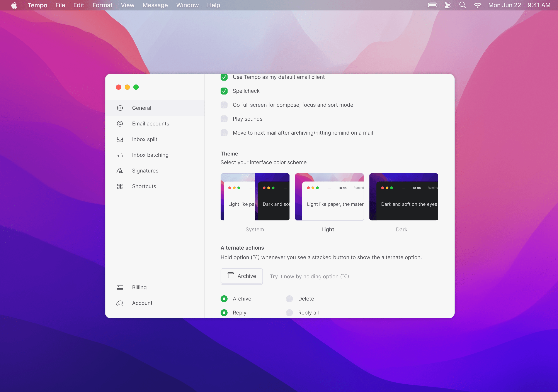Click the General gear icon in the sidebar
558x392 pixels.
click(x=120, y=108)
